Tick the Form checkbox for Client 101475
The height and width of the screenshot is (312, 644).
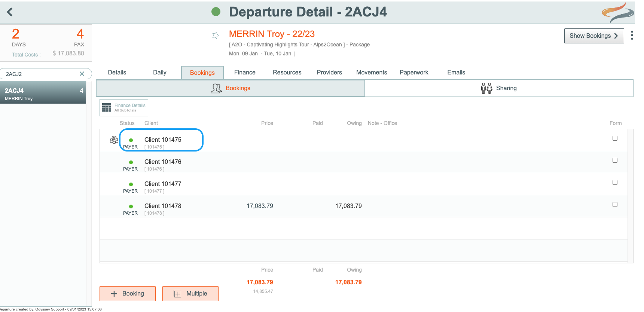(x=615, y=138)
